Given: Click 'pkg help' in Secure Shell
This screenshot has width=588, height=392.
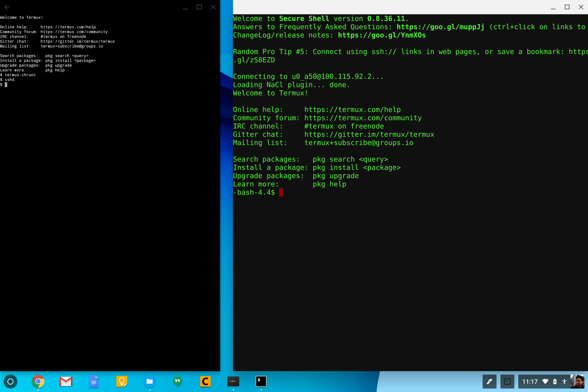Looking at the screenshot, I should pyautogui.click(x=329, y=184).
